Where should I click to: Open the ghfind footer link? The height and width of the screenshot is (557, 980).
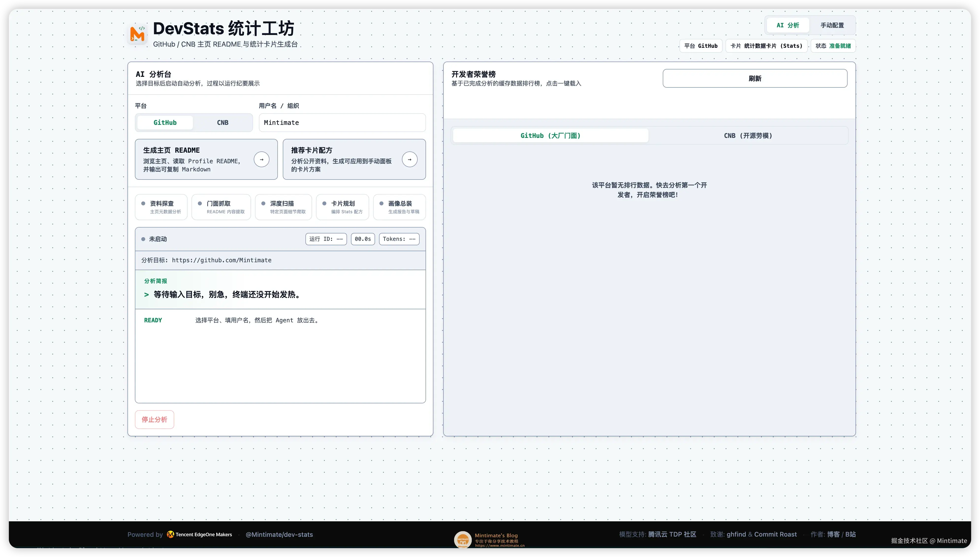[736, 534]
